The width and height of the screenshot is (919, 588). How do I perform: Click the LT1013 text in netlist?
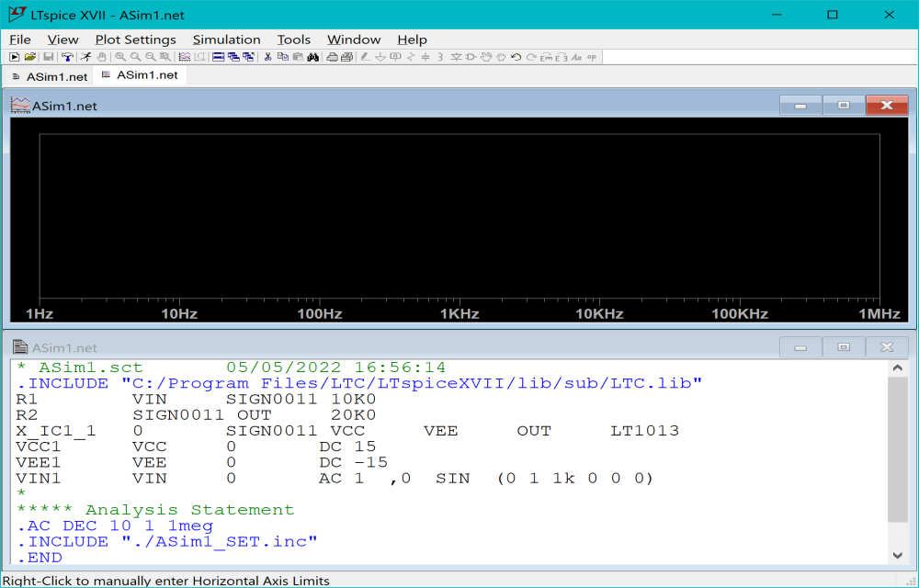coord(645,431)
